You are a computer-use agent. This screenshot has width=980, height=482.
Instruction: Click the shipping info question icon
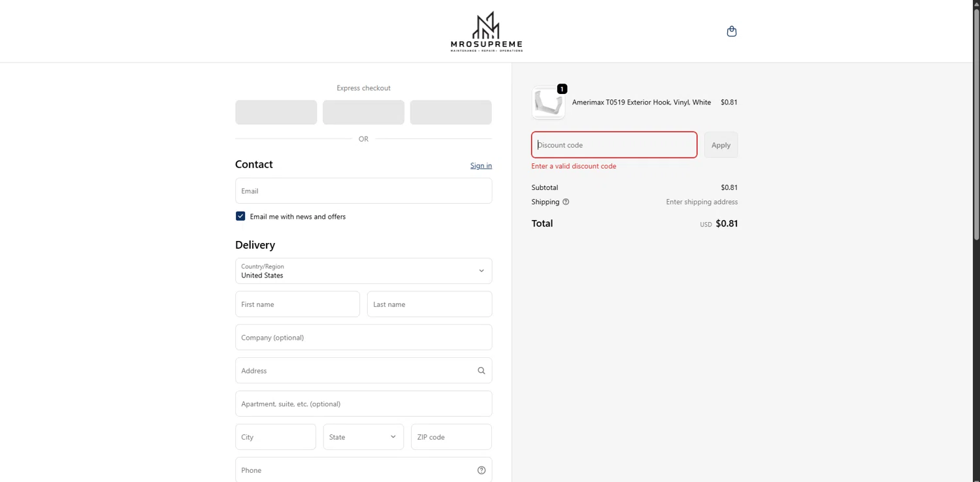point(566,202)
